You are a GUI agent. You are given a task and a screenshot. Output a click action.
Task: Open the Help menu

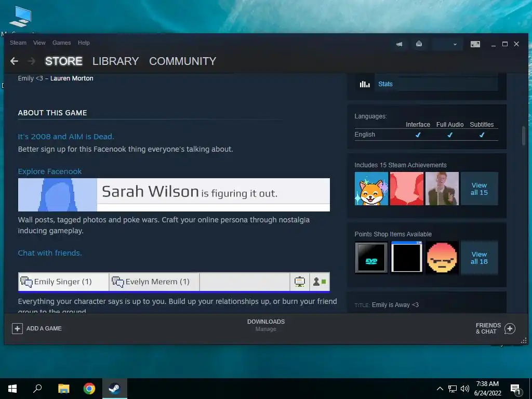pyautogui.click(x=84, y=43)
